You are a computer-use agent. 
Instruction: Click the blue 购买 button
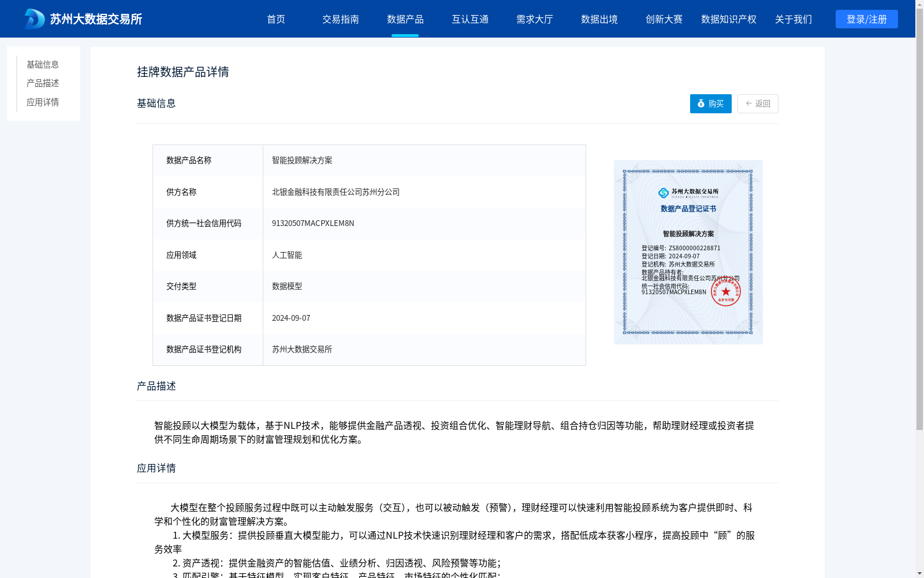pos(711,103)
